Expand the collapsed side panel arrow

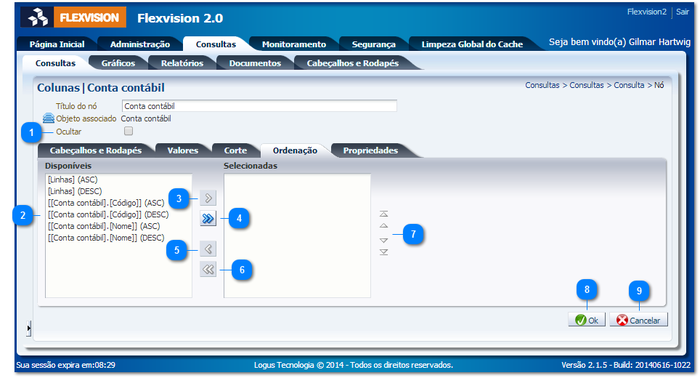tap(29, 328)
